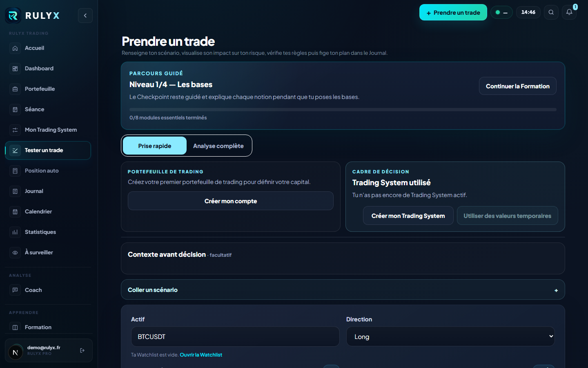The width and height of the screenshot is (588, 368).
Task: Open Séance menu item
Action: pyautogui.click(x=48, y=110)
